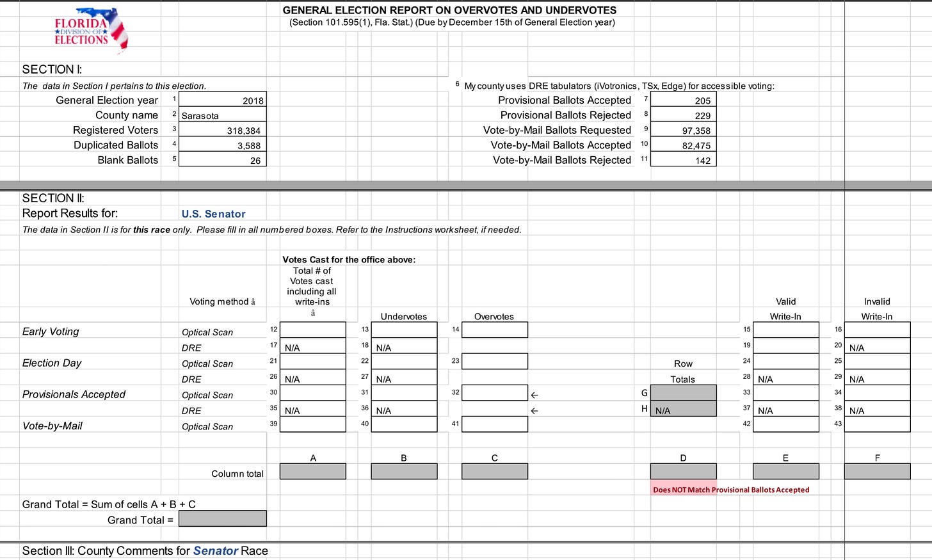Click box 42 Vote-by-Mail valid write-in

coord(786,424)
